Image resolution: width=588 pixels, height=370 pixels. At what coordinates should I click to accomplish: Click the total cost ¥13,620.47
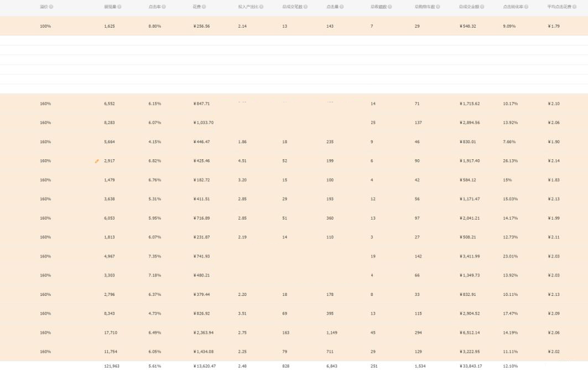(x=204, y=366)
